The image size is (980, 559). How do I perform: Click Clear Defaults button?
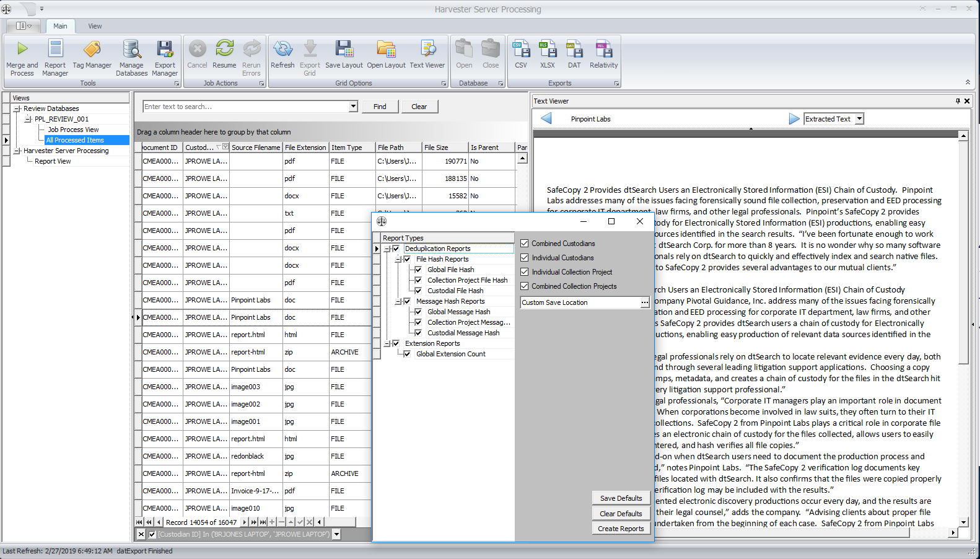pyautogui.click(x=621, y=514)
